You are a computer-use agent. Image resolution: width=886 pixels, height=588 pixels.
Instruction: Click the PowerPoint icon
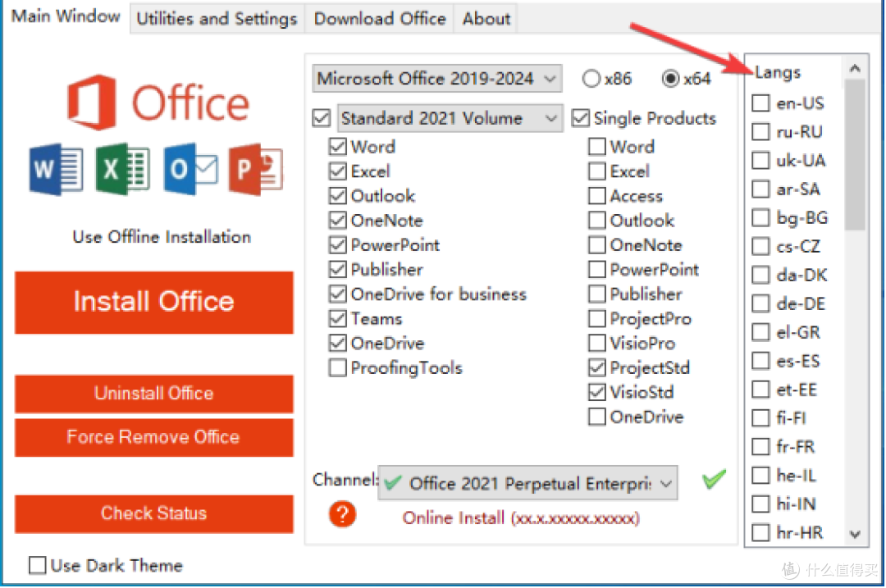pyautogui.click(x=256, y=169)
